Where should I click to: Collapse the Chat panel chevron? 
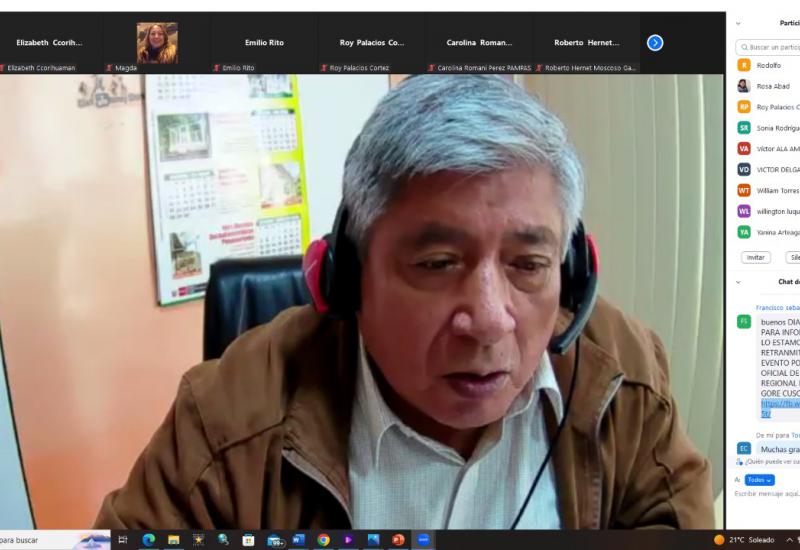[738, 282]
